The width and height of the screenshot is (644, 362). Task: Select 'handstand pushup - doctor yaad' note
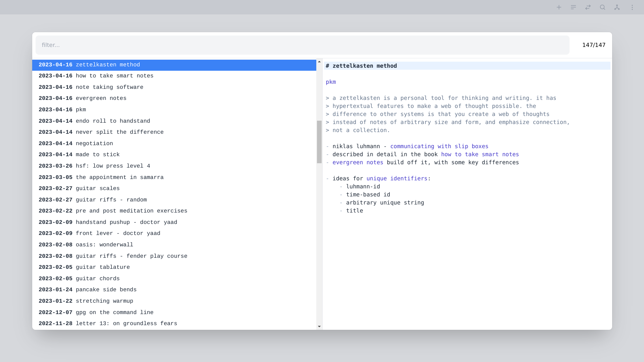click(x=174, y=223)
